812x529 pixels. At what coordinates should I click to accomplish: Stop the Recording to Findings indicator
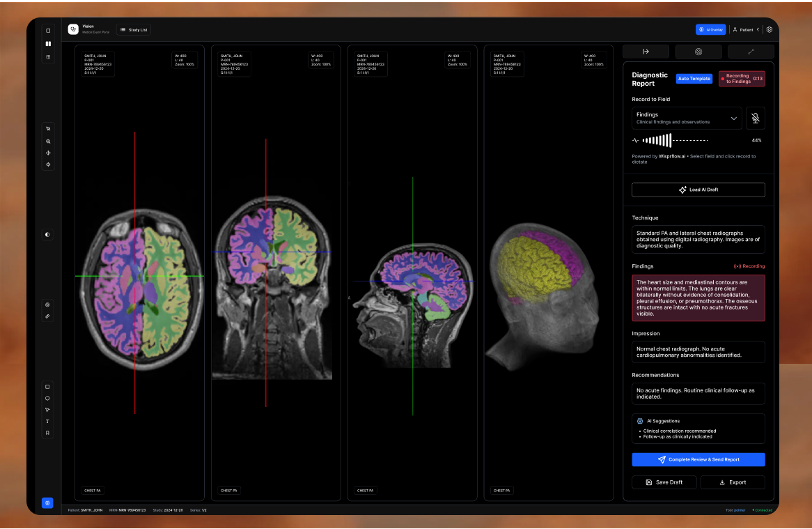(x=742, y=79)
